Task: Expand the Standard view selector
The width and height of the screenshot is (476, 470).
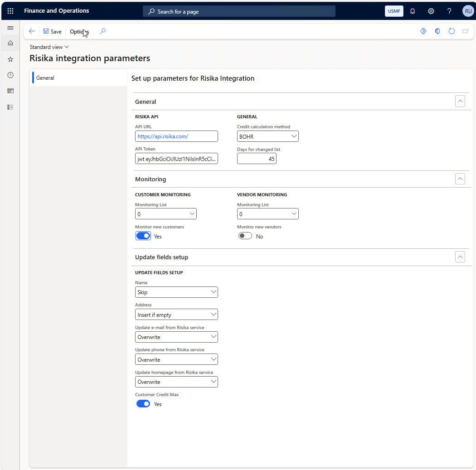Action: (x=49, y=47)
